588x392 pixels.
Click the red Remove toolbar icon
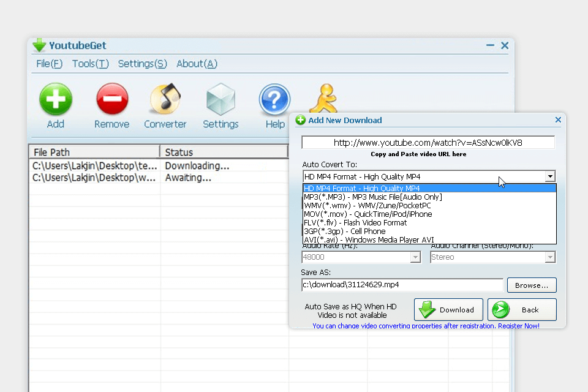[112, 100]
